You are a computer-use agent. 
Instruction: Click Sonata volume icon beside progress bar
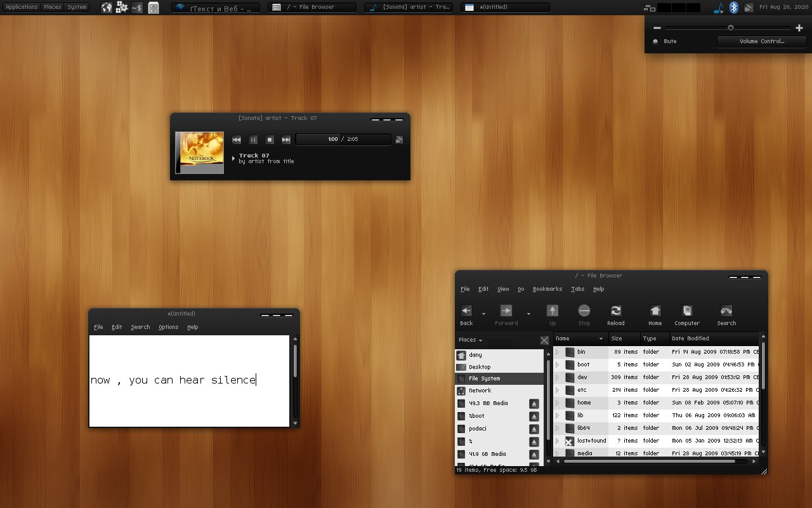(400, 140)
